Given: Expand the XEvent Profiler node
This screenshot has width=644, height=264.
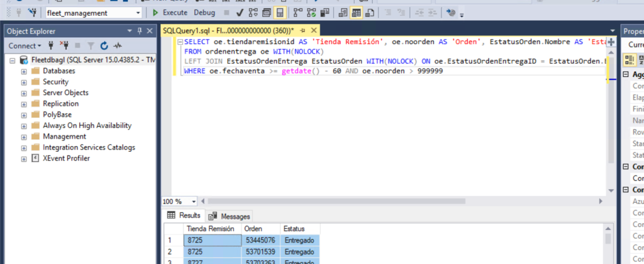Looking at the screenshot, I should coord(24,159).
